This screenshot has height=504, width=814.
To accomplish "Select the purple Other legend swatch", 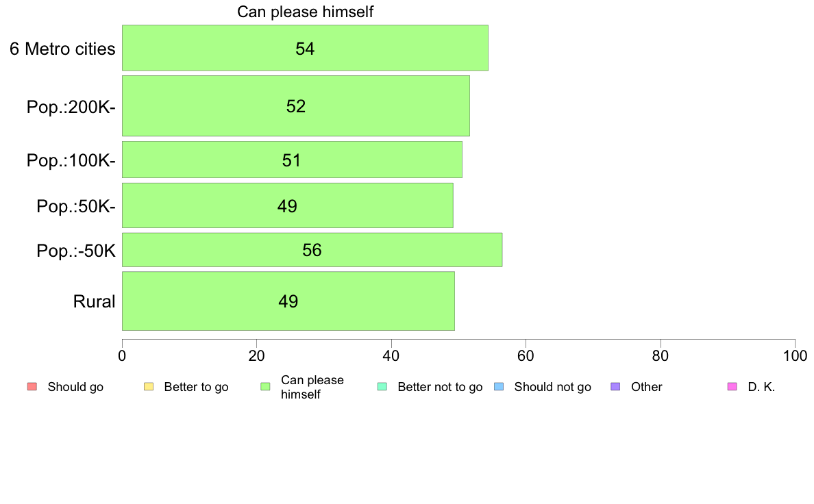I will (x=616, y=387).
